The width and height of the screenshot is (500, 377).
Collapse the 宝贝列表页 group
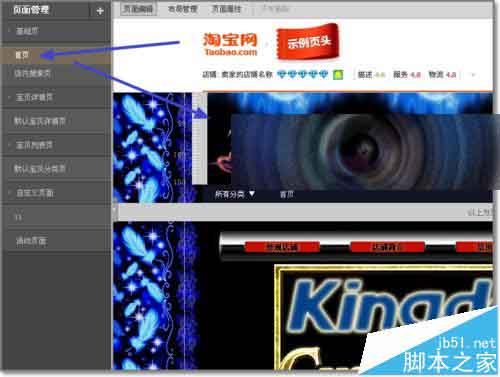pyautogui.click(x=10, y=145)
